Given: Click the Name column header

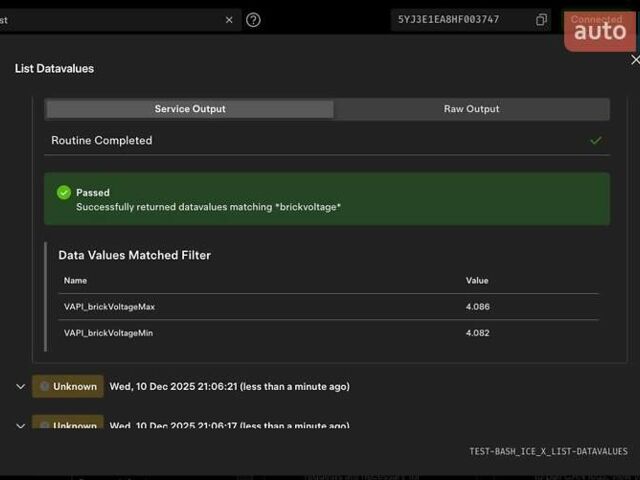Looking at the screenshot, I should [x=76, y=281].
